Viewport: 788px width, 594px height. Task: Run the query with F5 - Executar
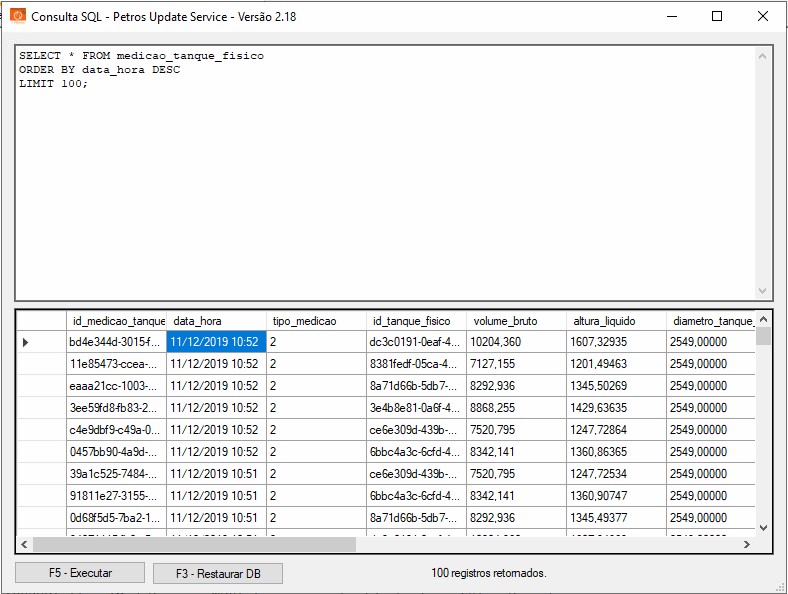(x=80, y=573)
